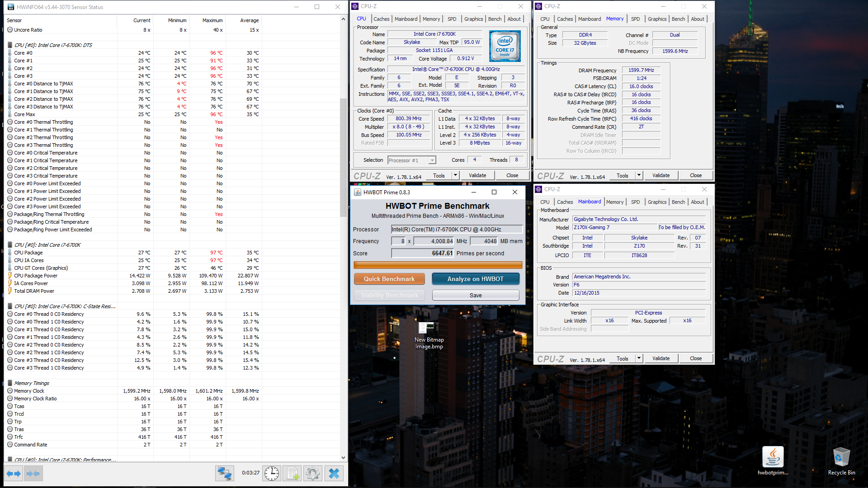The height and width of the screenshot is (488, 868).
Task: Select CPU tab in Mainboard CPU-Z window
Action: pyautogui.click(x=545, y=202)
